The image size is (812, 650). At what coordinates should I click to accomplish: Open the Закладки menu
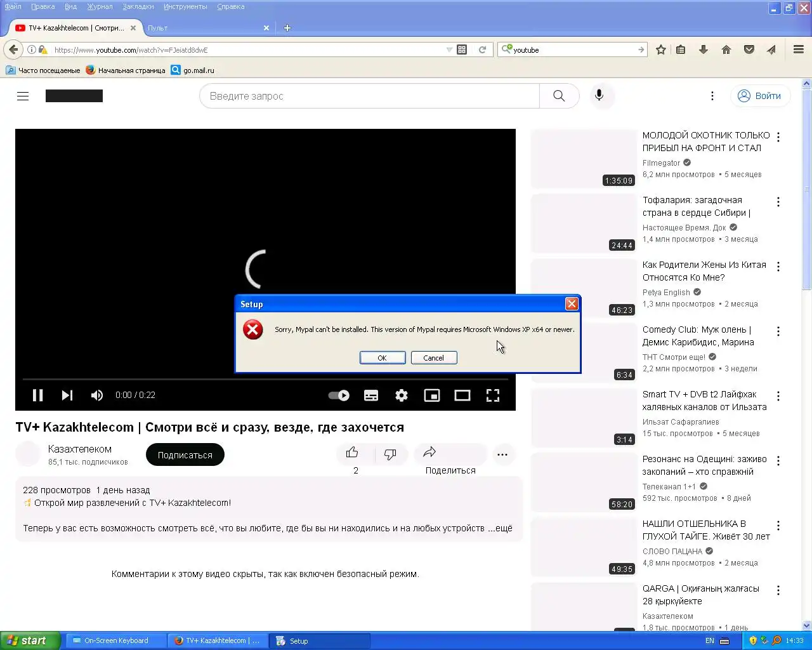138,6
